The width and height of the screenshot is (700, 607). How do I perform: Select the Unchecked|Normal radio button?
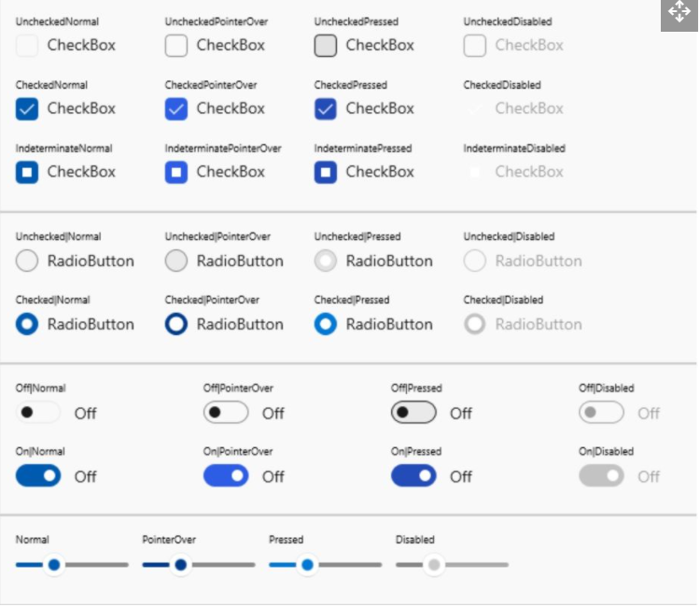[27, 261]
